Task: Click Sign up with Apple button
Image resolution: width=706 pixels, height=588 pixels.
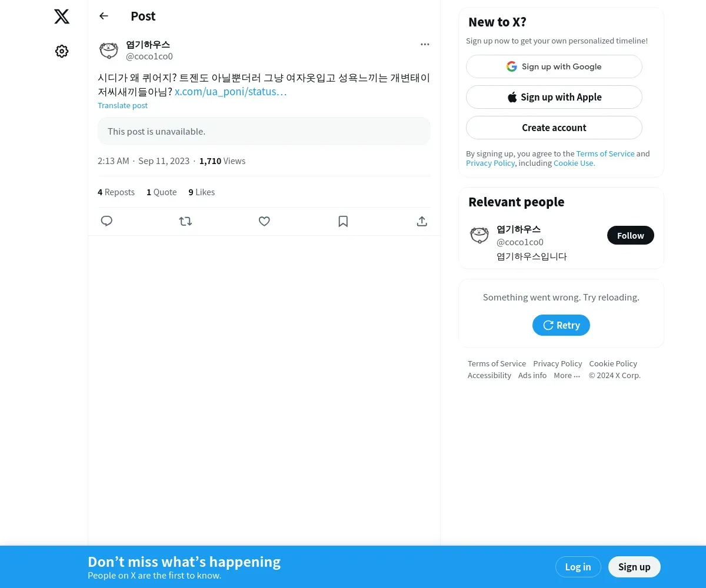Action: (554, 97)
